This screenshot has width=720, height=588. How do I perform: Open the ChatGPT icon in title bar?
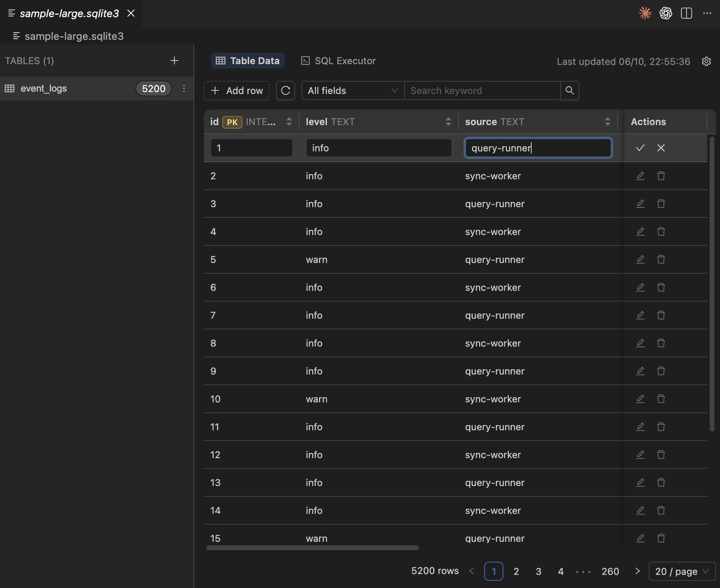click(x=666, y=13)
